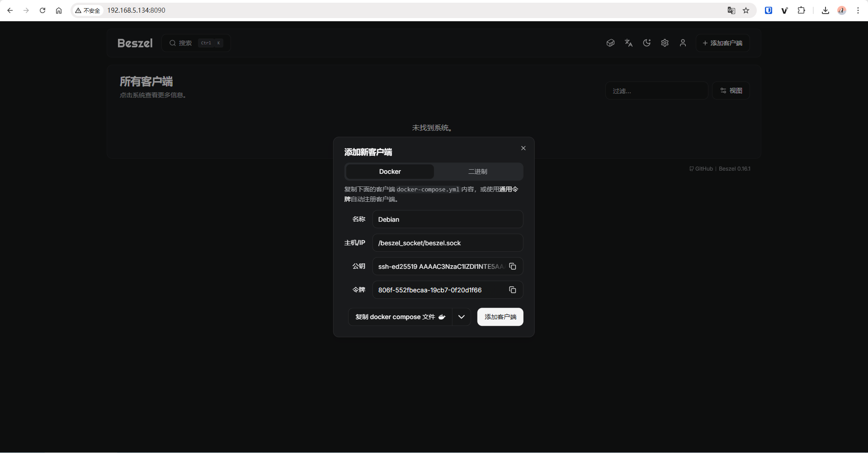This screenshot has height=453, width=868.
Task: Open the user account icon menu
Action: point(683,43)
